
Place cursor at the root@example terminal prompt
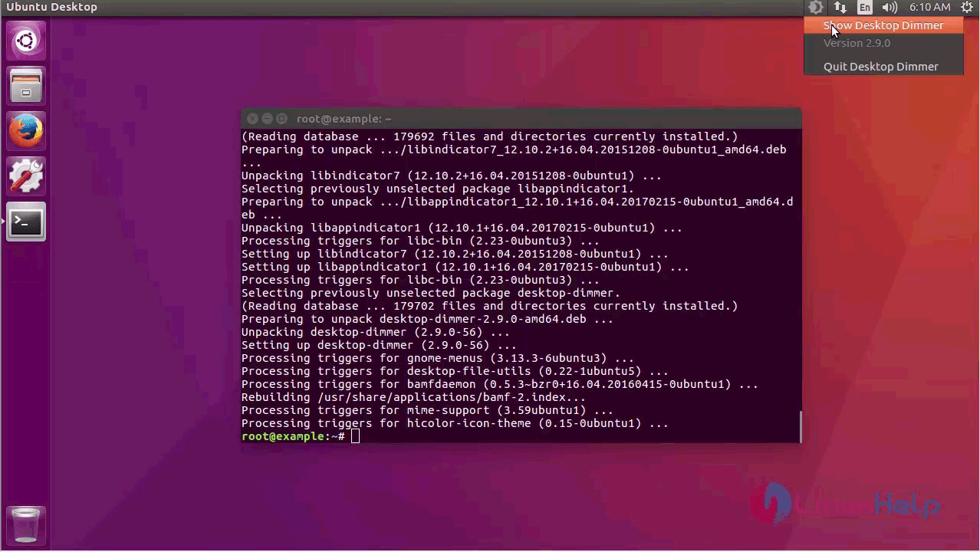coord(355,435)
